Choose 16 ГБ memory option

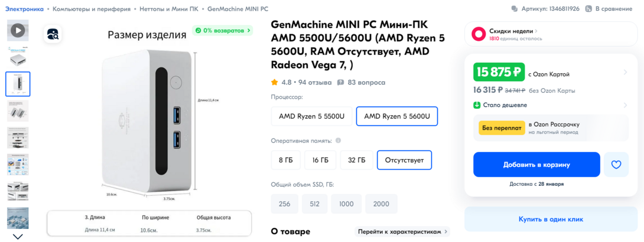click(320, 160)
